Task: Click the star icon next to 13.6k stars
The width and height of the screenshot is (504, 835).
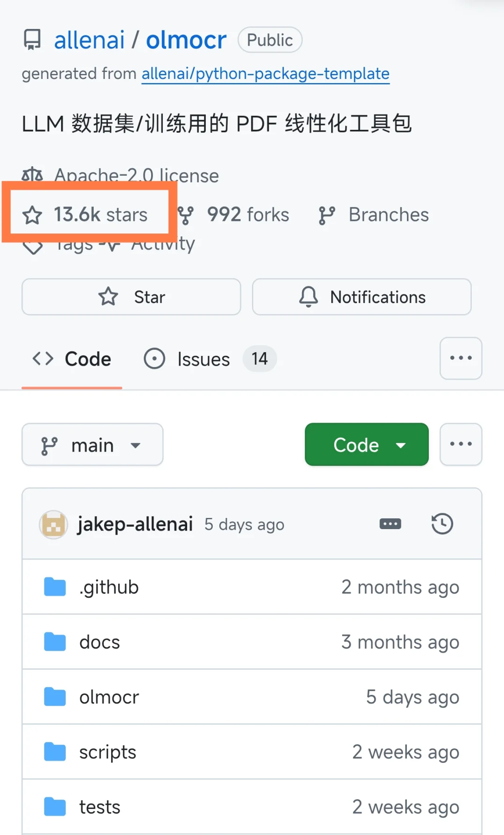Action: pos(32,215)
